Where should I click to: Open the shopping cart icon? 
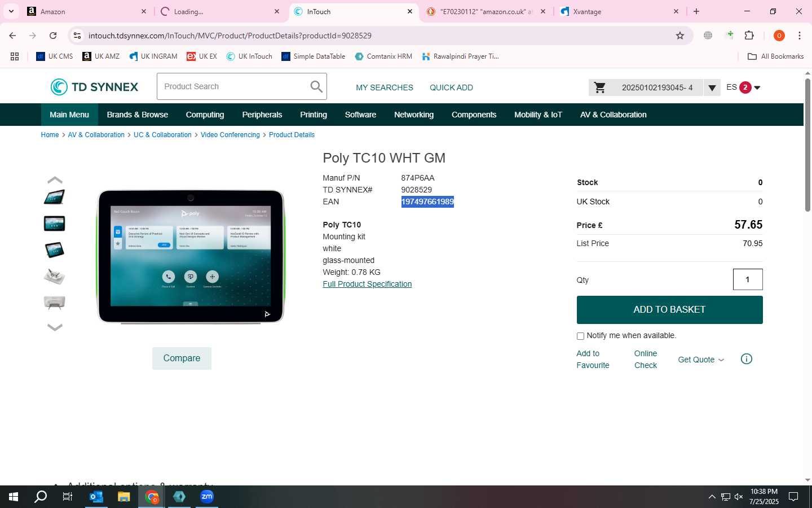click(600, 87)
